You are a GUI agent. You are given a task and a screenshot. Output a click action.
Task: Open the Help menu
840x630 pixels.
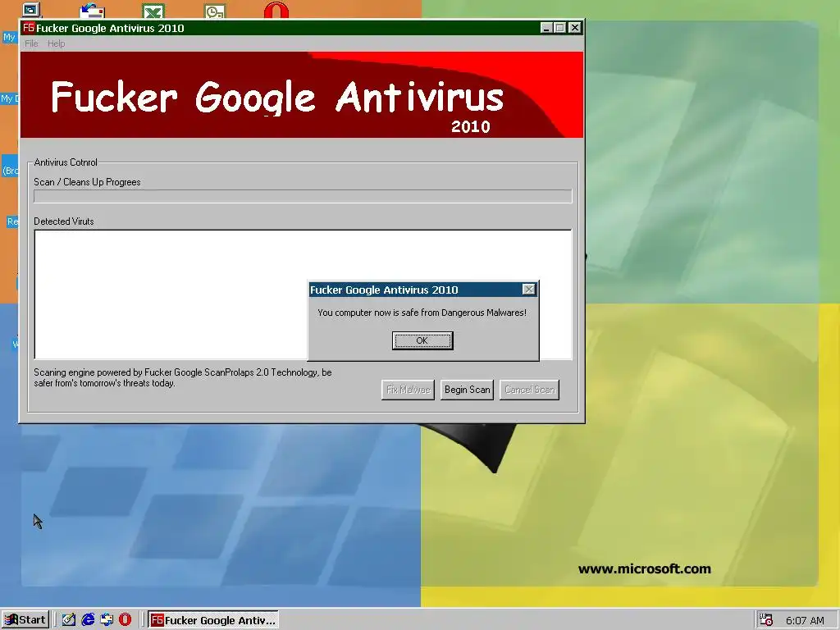[57, 43]
